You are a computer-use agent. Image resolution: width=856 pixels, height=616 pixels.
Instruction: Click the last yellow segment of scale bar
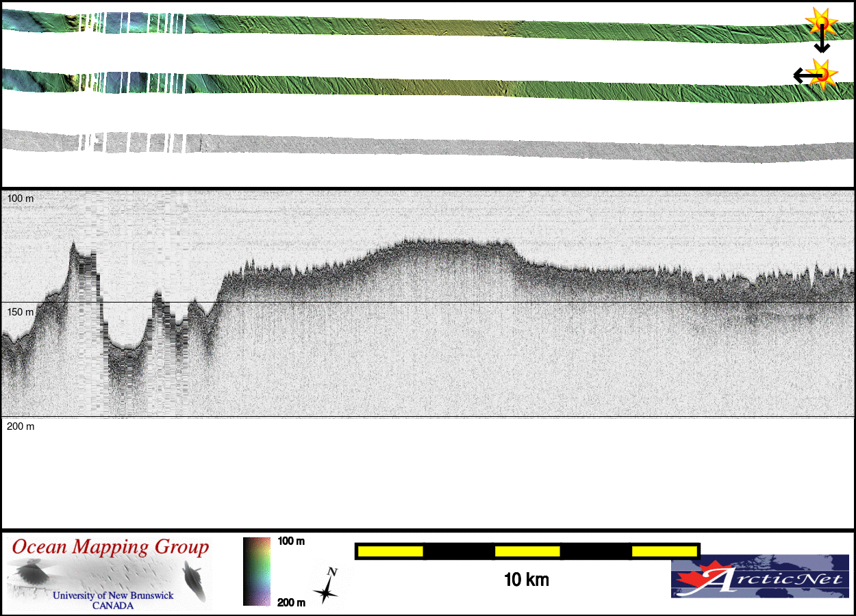(663, 551)
